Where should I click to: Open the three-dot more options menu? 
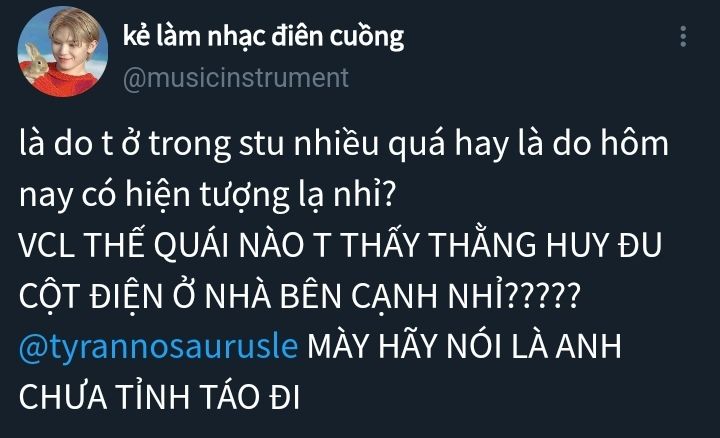[x=683, y=36]
